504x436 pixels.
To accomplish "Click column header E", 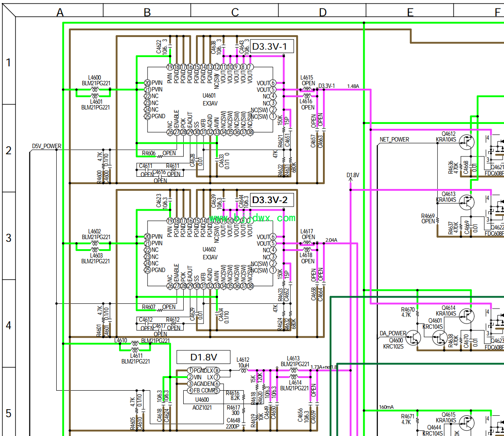I will pos(410,12).
